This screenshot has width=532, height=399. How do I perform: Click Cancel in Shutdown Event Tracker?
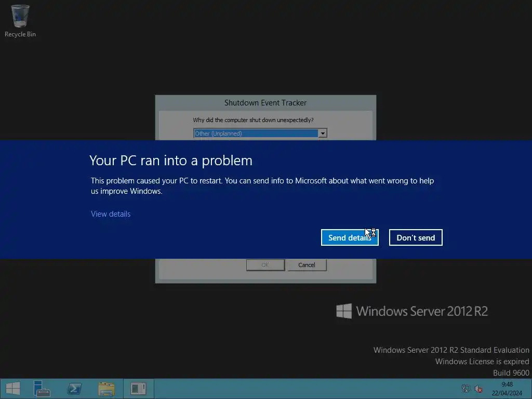click(x=307, y=265)
